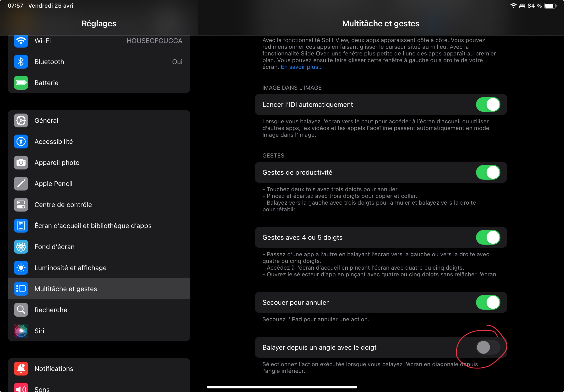Tap the Apple Pencil icon

tap(21, 184)
